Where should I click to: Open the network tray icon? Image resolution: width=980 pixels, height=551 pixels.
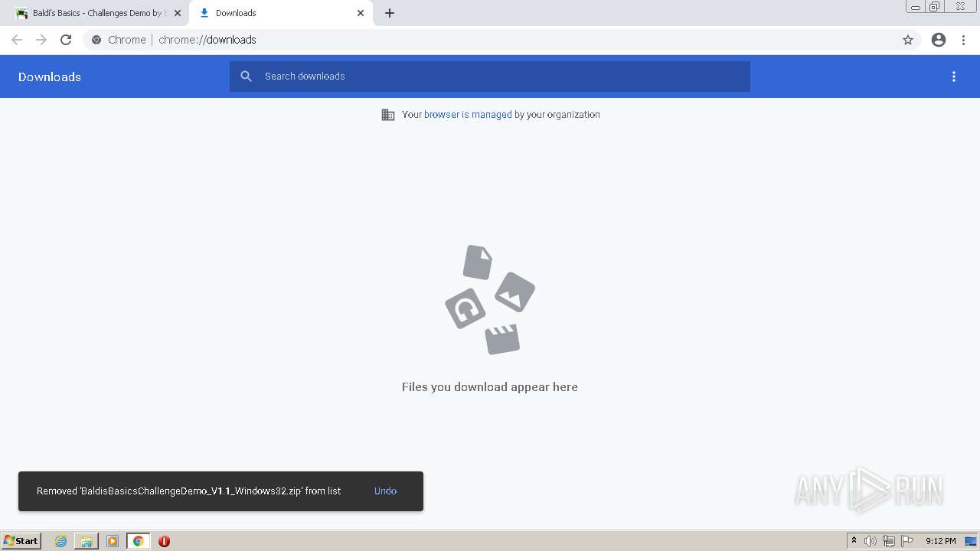click(889, 541)
